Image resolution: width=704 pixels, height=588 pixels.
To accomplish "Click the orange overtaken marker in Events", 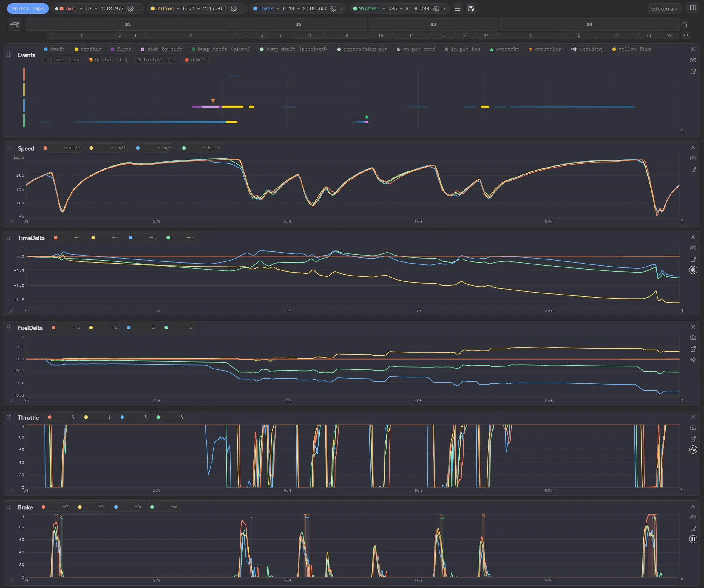I will tap(213, 101).
